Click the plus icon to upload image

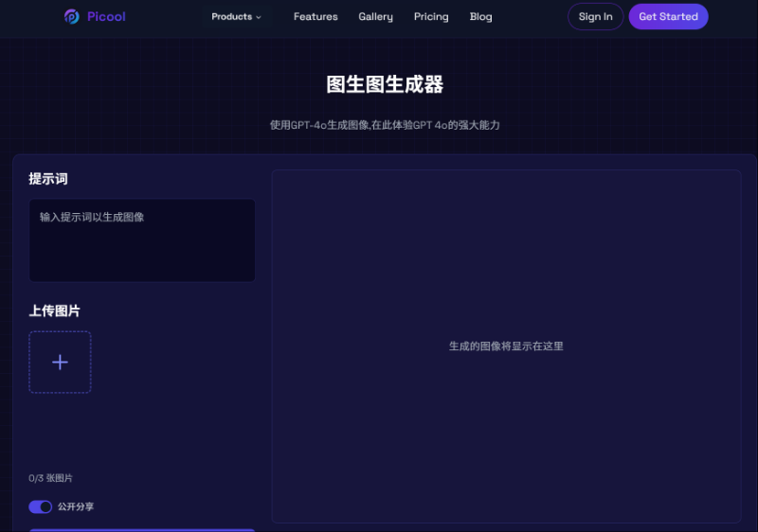coord(60,362)
